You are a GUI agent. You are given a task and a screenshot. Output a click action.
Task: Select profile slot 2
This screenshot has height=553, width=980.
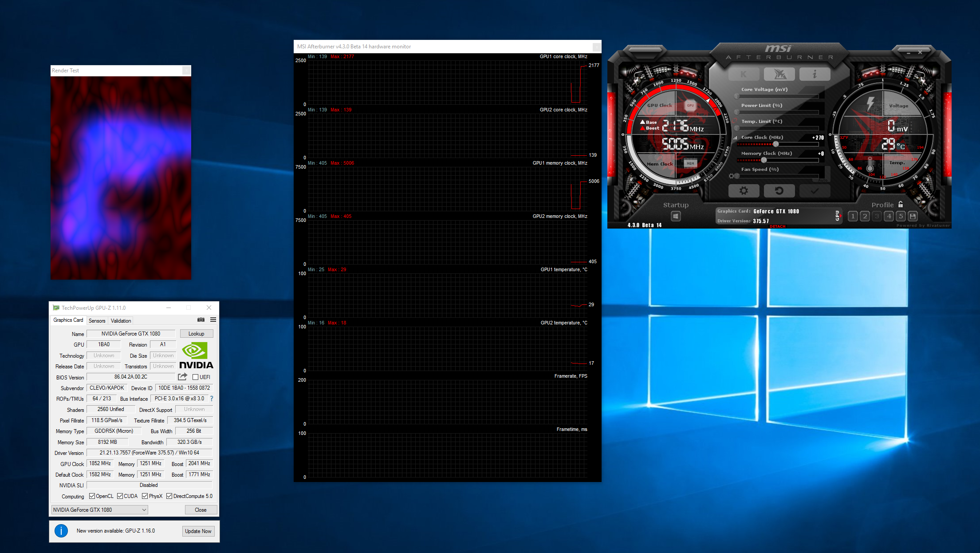click(x=865, y=216)
